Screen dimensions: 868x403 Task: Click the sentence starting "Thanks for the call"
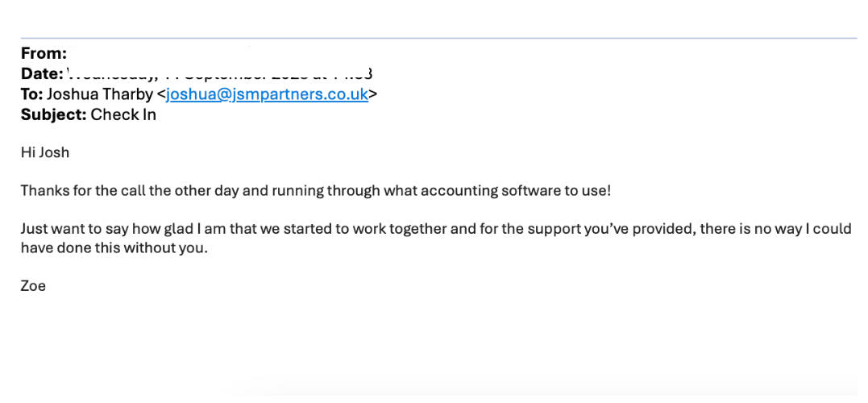coord(315,191)
